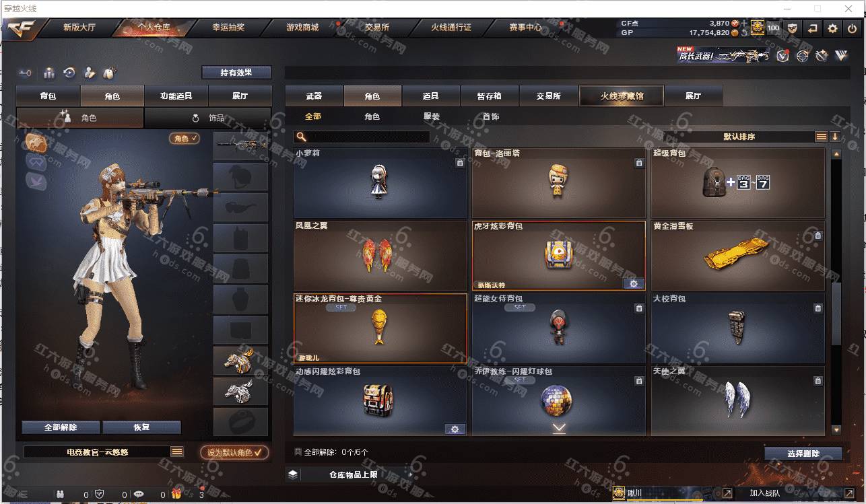
Task: Open the settings gear in top bar
Action: tap(833, 28)
